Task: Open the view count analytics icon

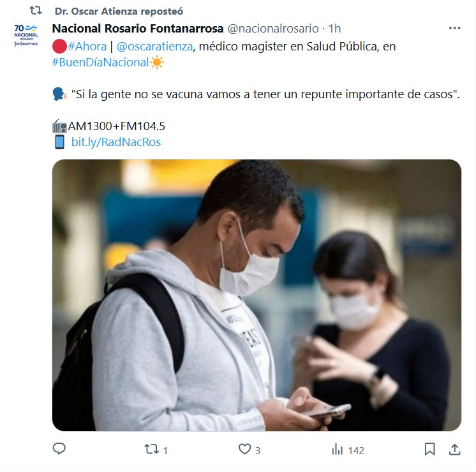Action: coord(338,449)
